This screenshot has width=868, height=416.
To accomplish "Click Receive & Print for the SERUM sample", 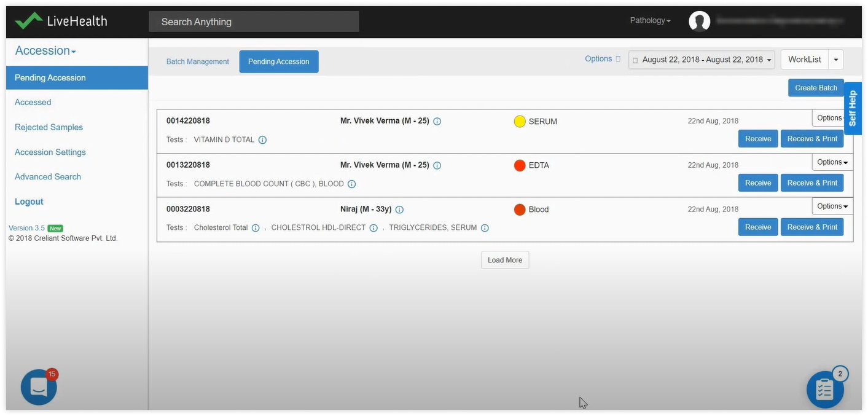I will [812, 139].
